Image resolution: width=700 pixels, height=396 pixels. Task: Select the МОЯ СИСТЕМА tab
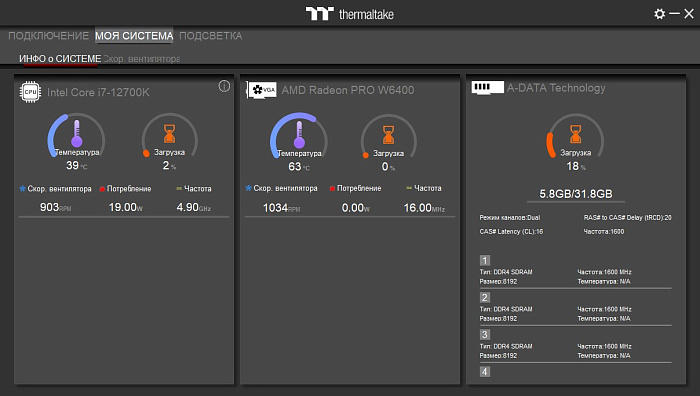pos(134,36)
